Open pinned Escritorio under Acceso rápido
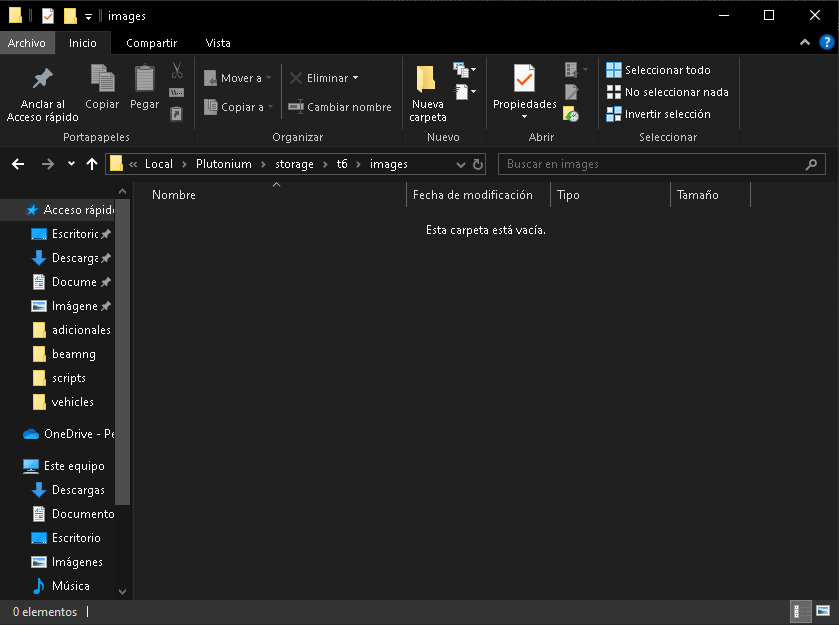The width and height of the screenshot is (839, 625). (71, 234)
